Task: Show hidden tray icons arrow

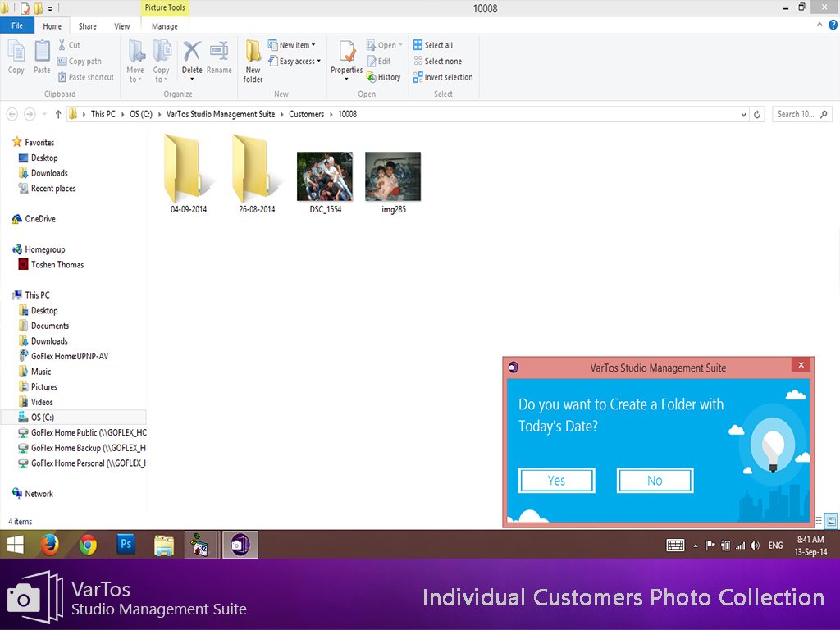Action: pyautogui.click(x=696, y=546)
